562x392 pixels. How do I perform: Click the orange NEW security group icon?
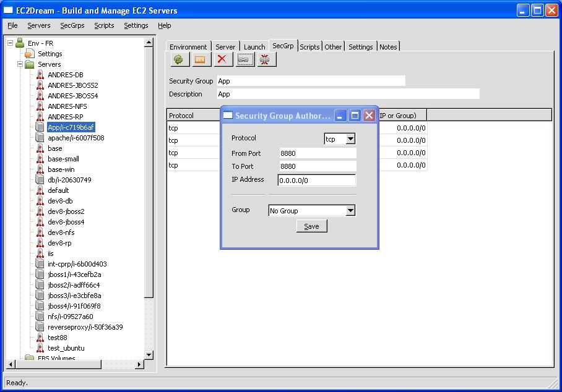tap(200, 59)
